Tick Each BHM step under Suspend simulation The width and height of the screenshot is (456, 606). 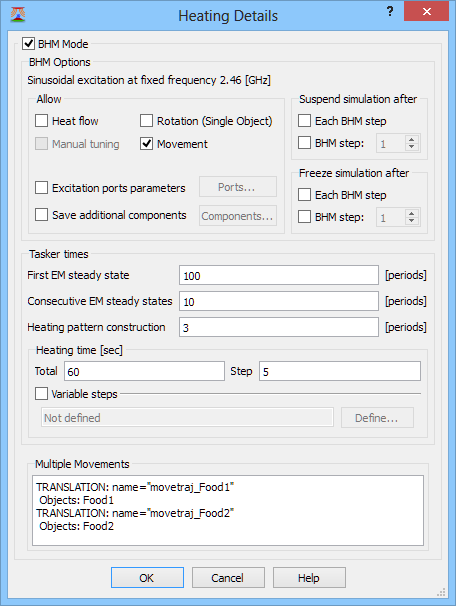[x=304, y=121]
